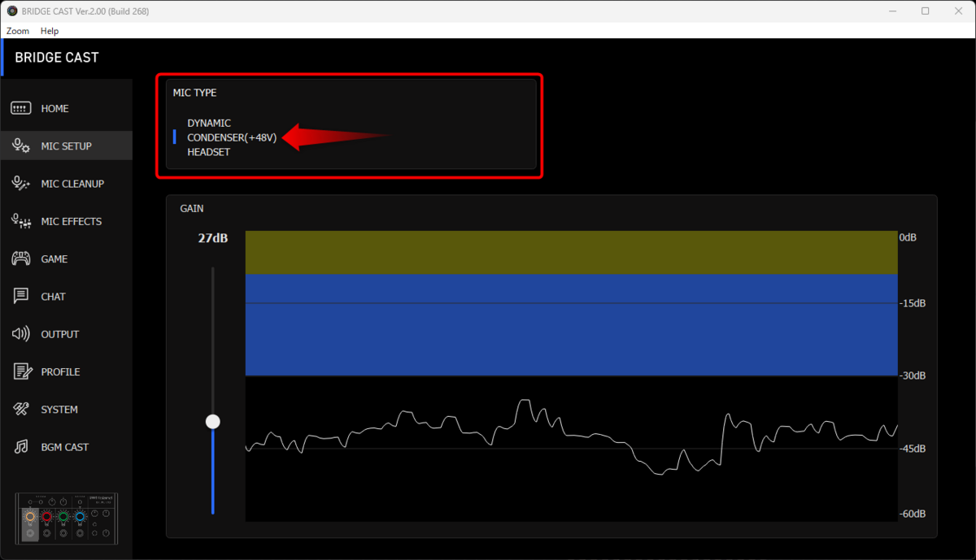Click the MIC EFFECTS equalizer icon
This screenshot has height=560, width=976.
click(21, 221)
